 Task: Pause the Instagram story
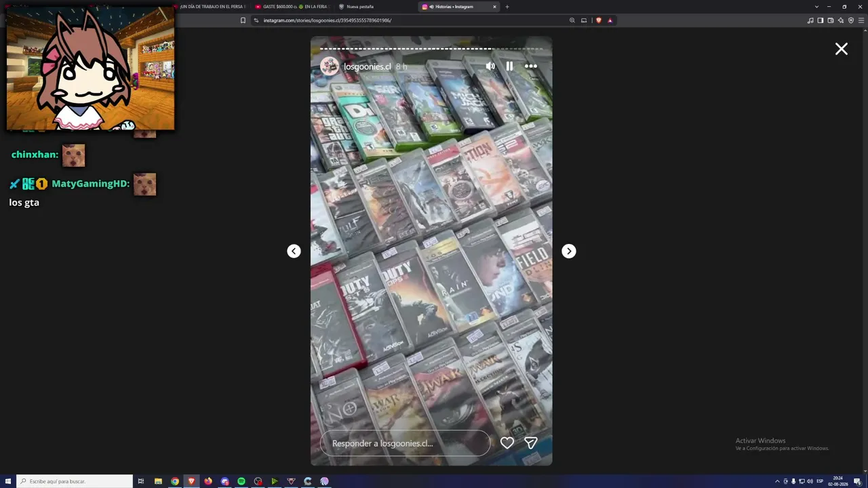(x=509, y=66)
